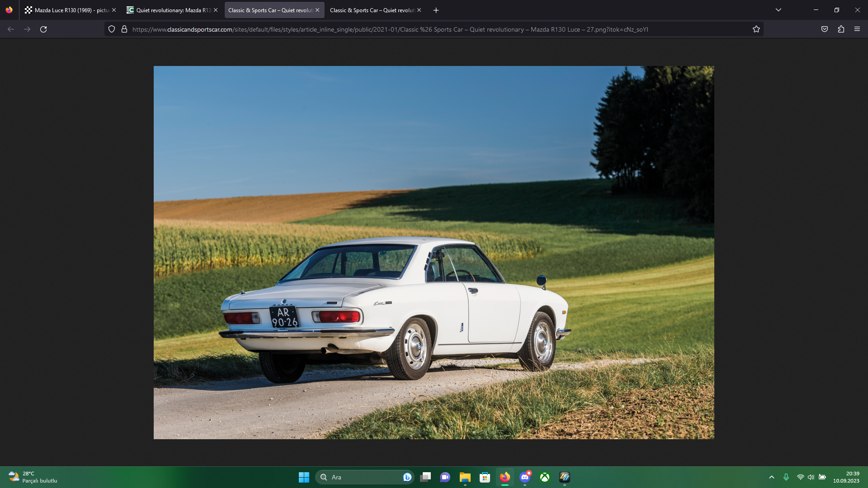Open a new tab with plus button

click(x=436, y=10)
